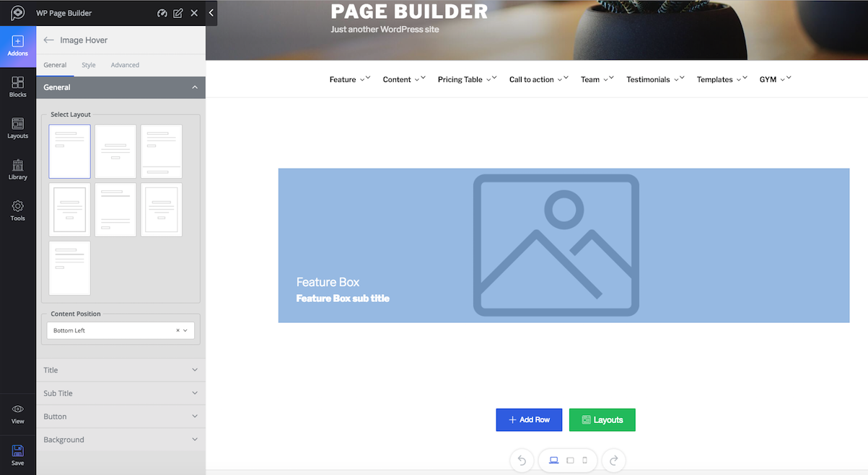
Task: Go back from Image Hover settings
Action: 49,40
